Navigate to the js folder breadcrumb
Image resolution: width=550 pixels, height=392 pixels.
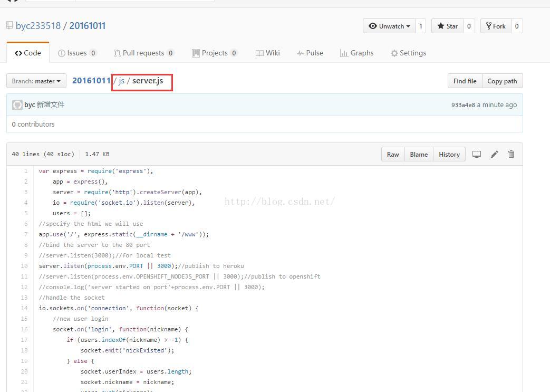point(121,81)
